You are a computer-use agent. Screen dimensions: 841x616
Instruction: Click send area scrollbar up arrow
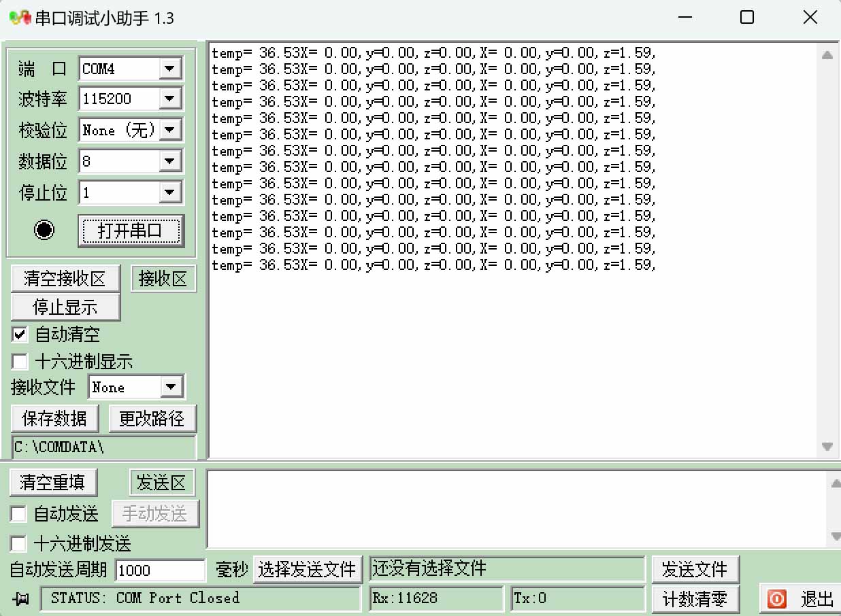click(836, 483)
